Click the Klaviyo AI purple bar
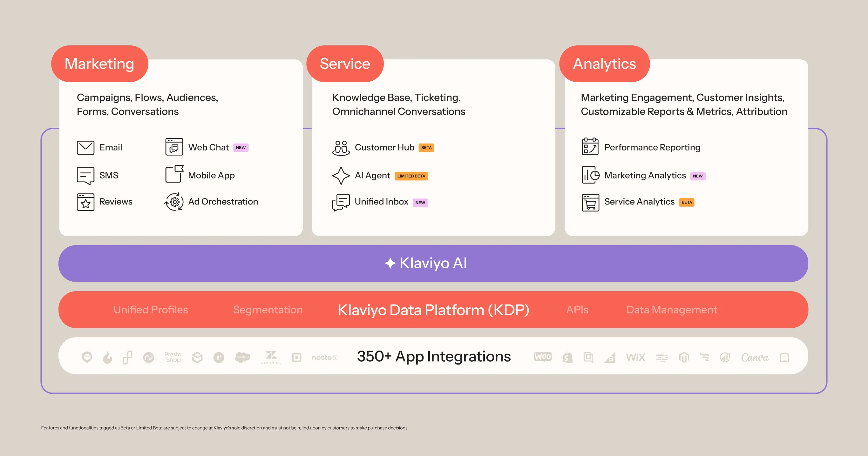This screenshot has height=456, width=868. click(433, 263)
